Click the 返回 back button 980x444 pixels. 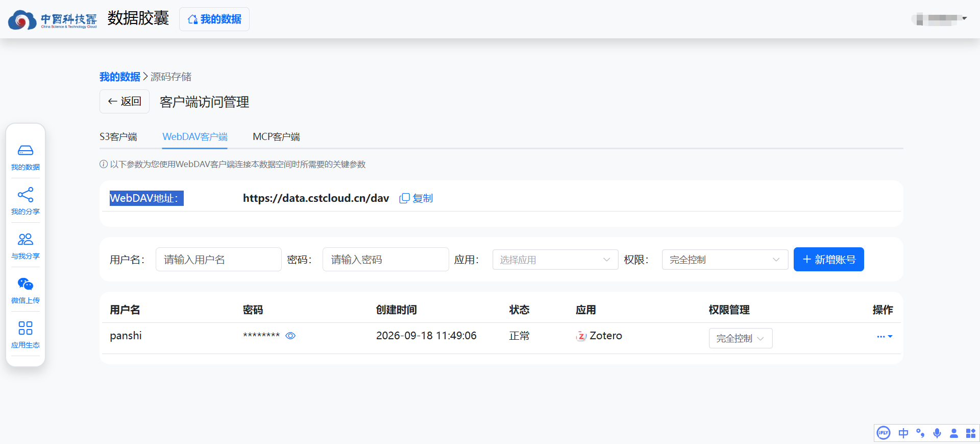[125, 101]
